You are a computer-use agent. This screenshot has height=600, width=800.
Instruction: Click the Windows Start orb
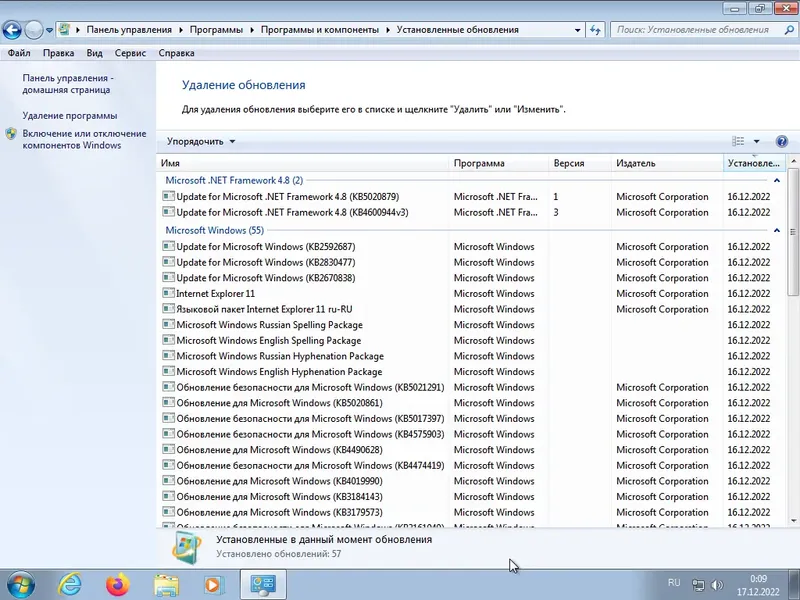[x=21, y=584]
